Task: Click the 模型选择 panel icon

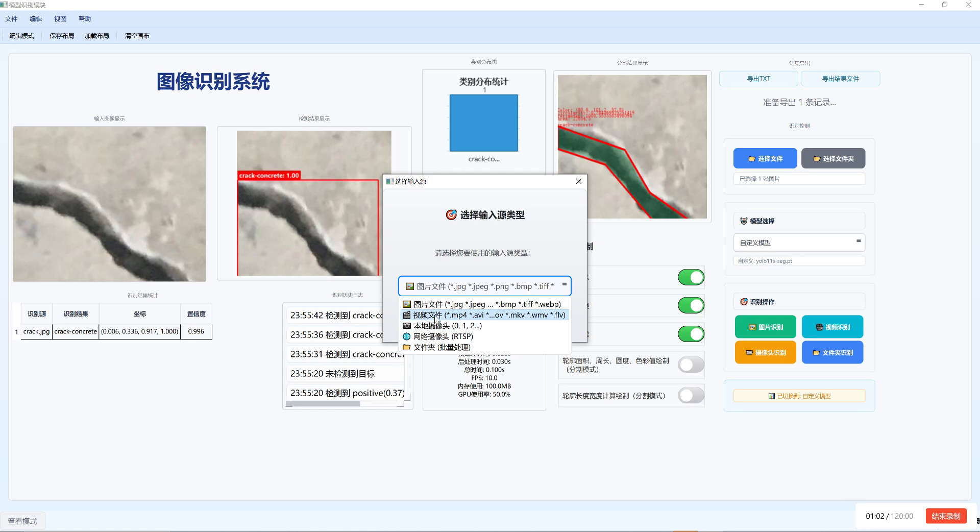Action: [744, 221]
